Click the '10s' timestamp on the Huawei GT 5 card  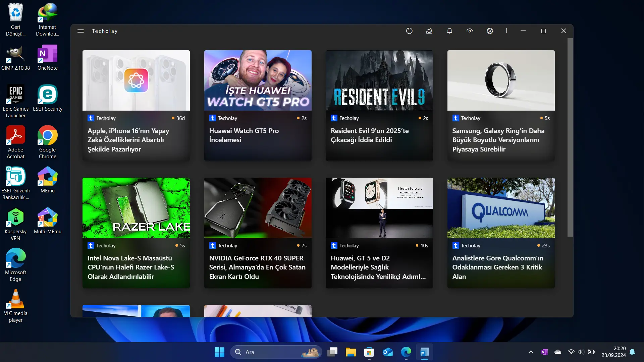[424, 246]
